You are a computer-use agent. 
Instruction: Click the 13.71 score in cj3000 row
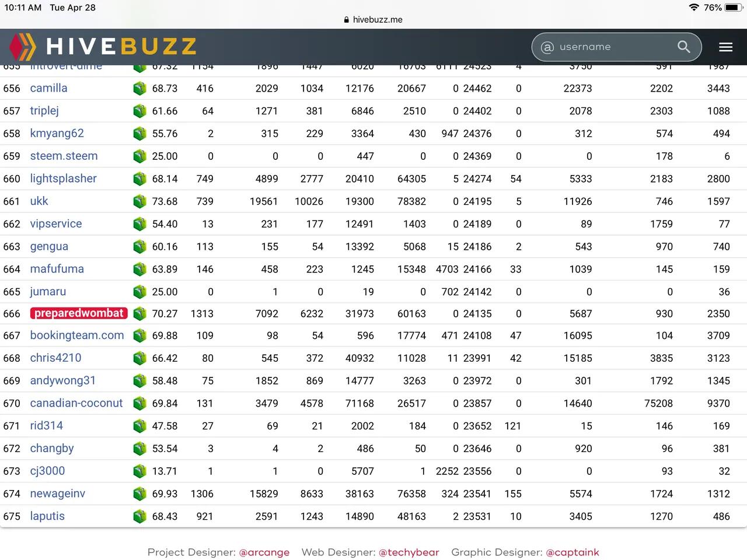pos(165,471)
